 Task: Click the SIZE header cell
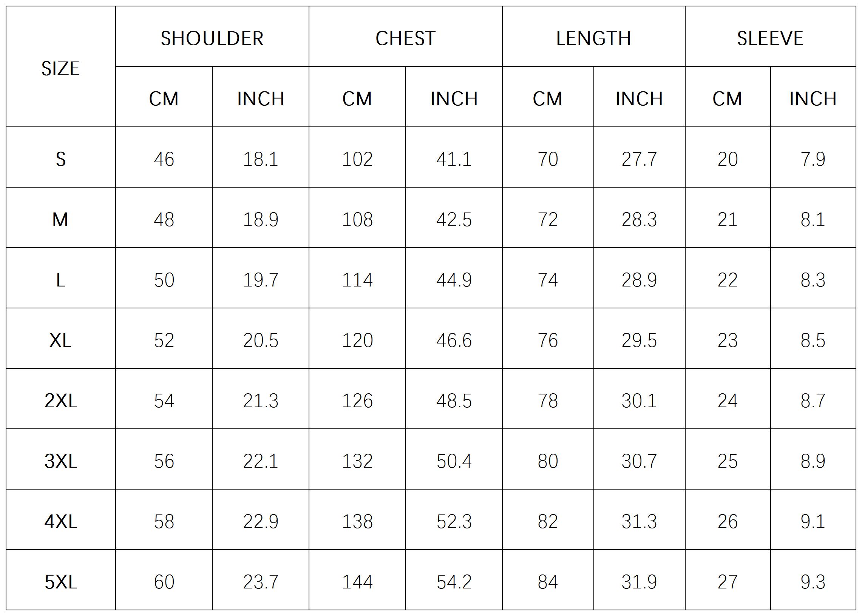point(60,69)
